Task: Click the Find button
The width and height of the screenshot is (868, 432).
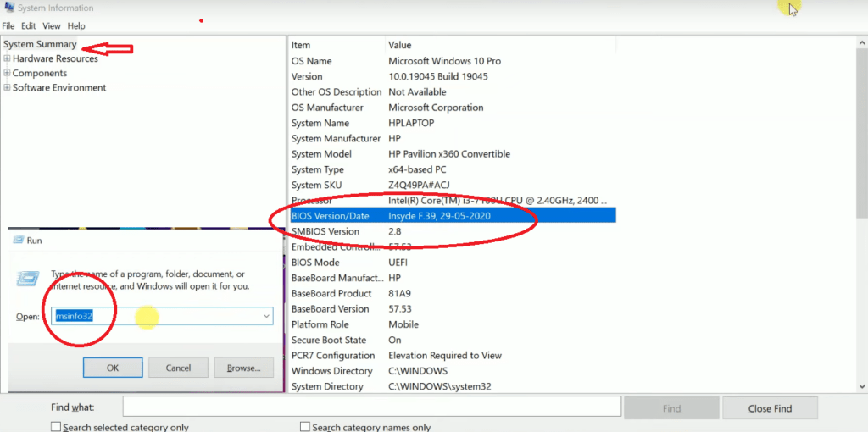Action: (671, 409)
